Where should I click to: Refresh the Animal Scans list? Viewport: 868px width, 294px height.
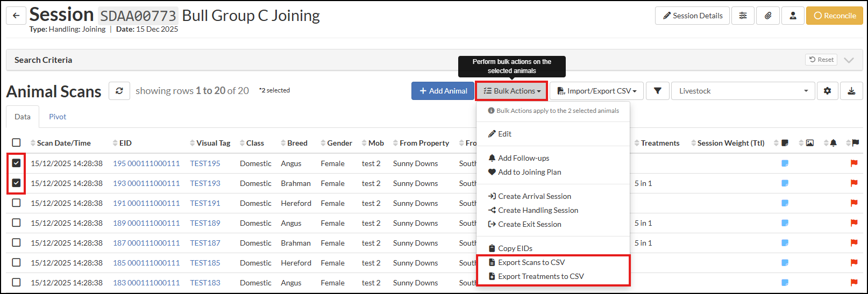pyautogui.click(x=119, y=91)
